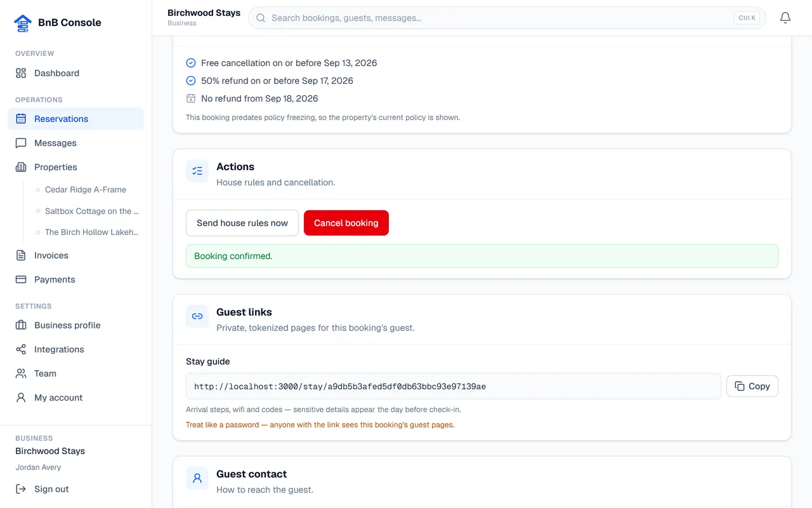Open the Dashboard grid icon
812x508 pixels.
click(21, 73)
